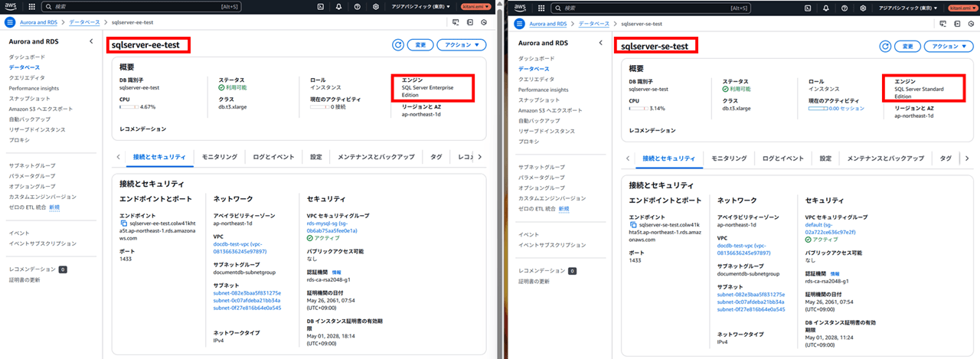Open the services grid menu in the se-test window
The height and width of the screenshot is (359, 980).
[541, 8]
